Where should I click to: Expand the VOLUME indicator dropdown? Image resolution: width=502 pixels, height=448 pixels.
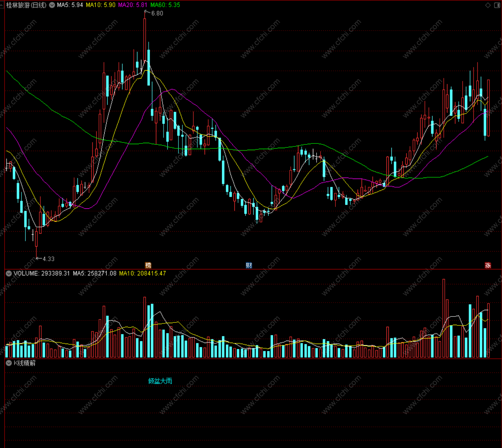9,273
